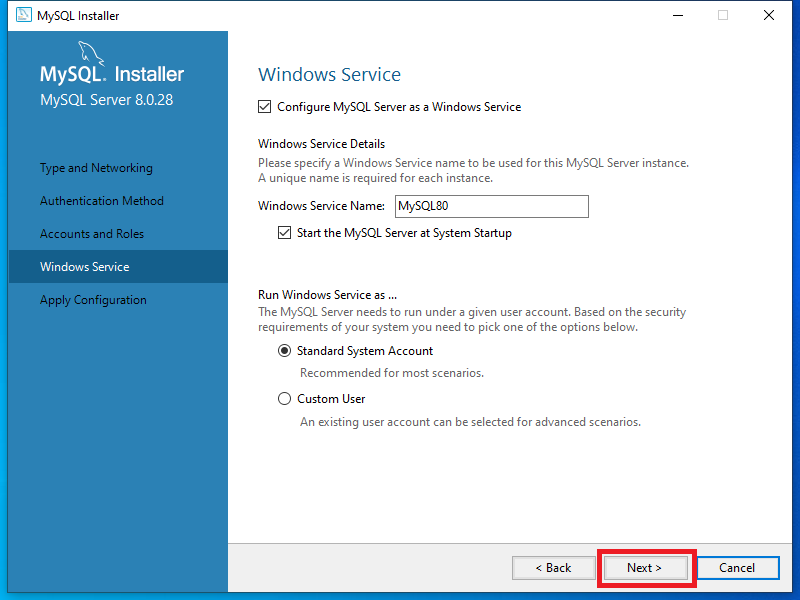
Task: Click the Windows Service Details label
Action: pyautogui.click(x=321, y=144)
